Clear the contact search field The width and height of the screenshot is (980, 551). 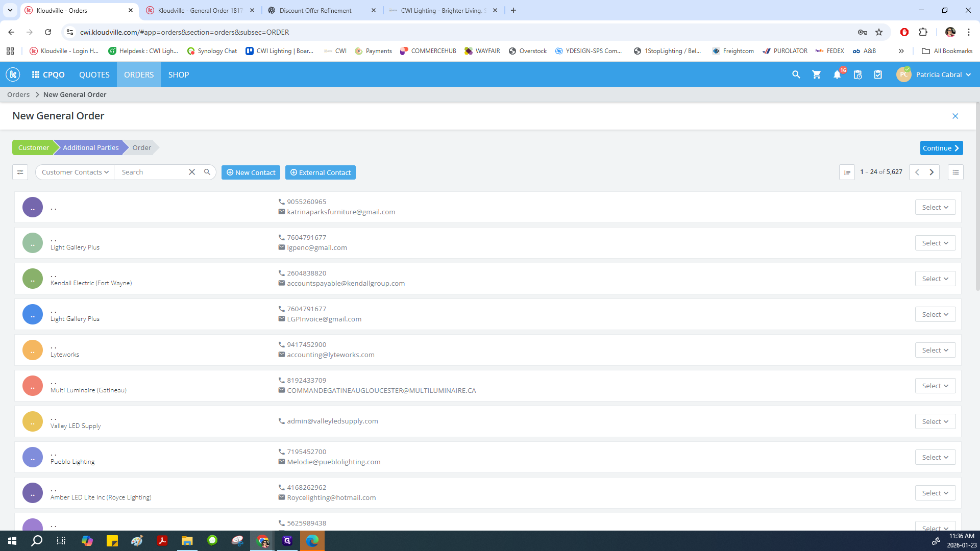(192, 172)
